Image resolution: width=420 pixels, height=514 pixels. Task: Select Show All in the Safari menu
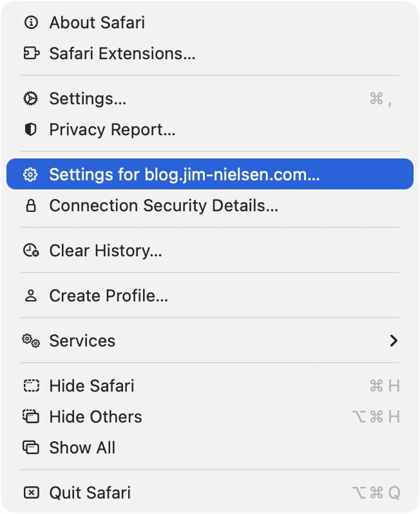82,448
